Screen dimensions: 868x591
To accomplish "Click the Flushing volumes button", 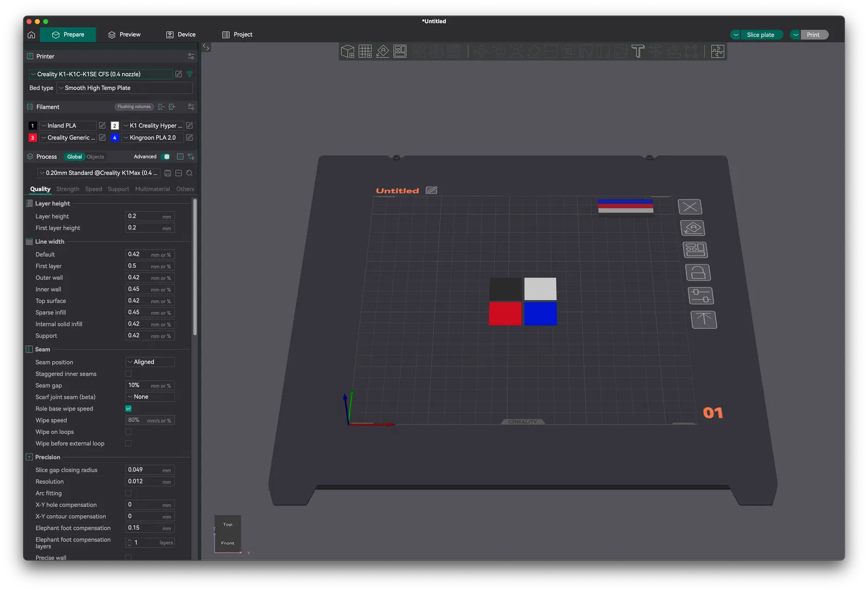I will pyautogui.click(x=134, y=107).
